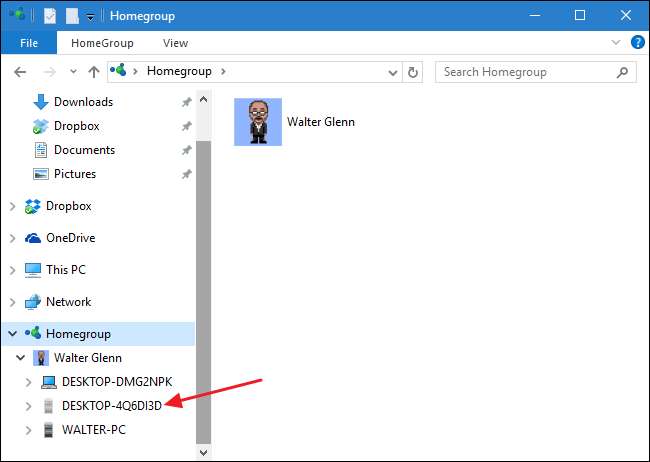Click the New folder quick access icon
Image resolution: width=650 pixels, height=462 pixels.
point(72,16)
